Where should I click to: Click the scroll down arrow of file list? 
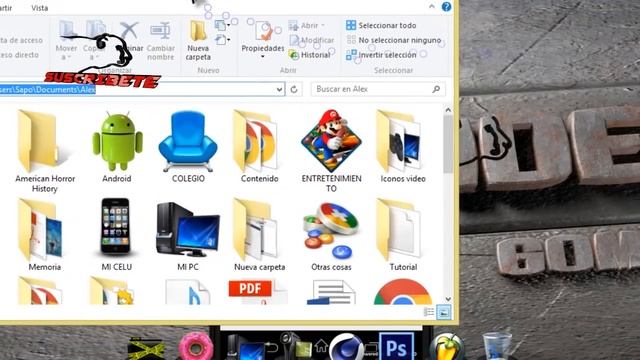click(448, 299)
